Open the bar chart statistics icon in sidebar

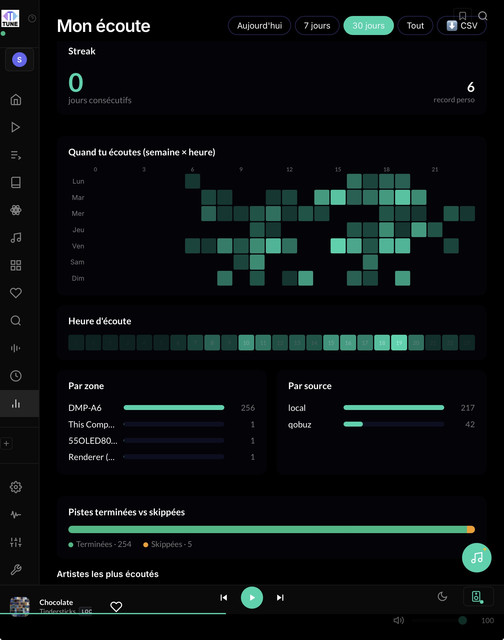pyautogui.click(x=16, y=404)
